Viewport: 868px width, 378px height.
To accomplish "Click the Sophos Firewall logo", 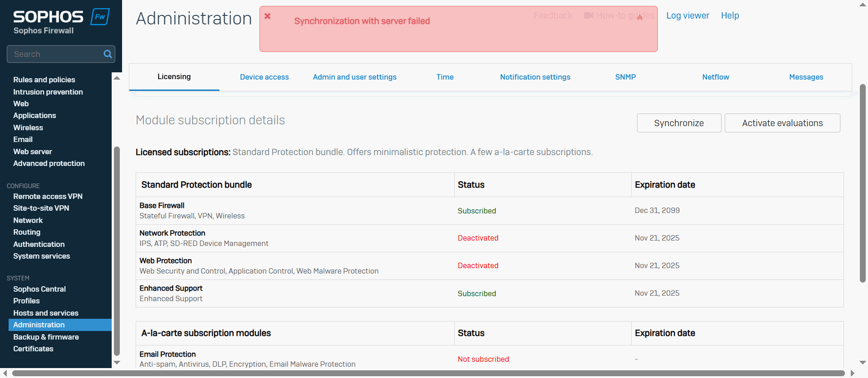I will click(61, 22).
